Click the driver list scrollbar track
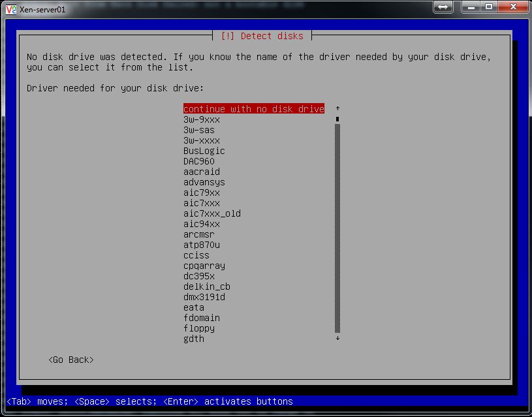The image size is (532, 417). coord(337,228)
